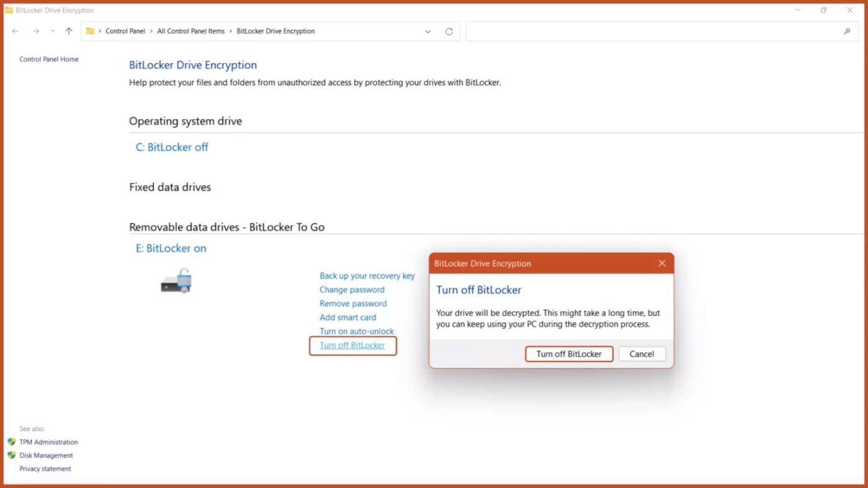This screenshot has height=488, width=868.
Task: Open recent locations chevron near navigation arrows
Action: [x=52, y=31]
